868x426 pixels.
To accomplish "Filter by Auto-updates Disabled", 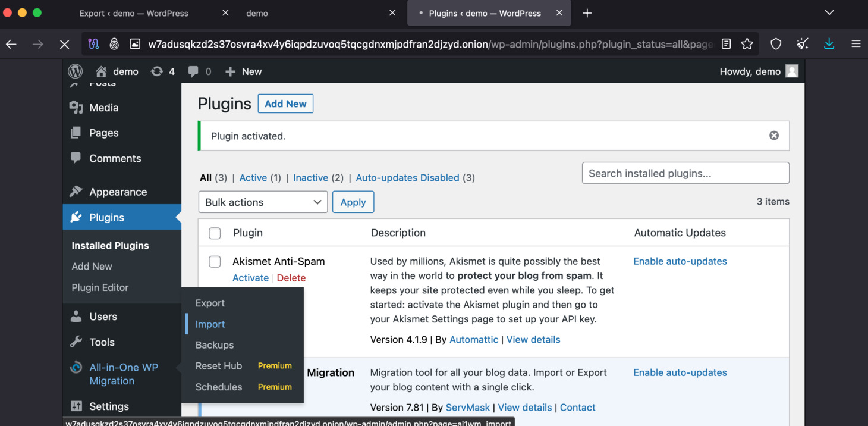I will click(407, 177).
